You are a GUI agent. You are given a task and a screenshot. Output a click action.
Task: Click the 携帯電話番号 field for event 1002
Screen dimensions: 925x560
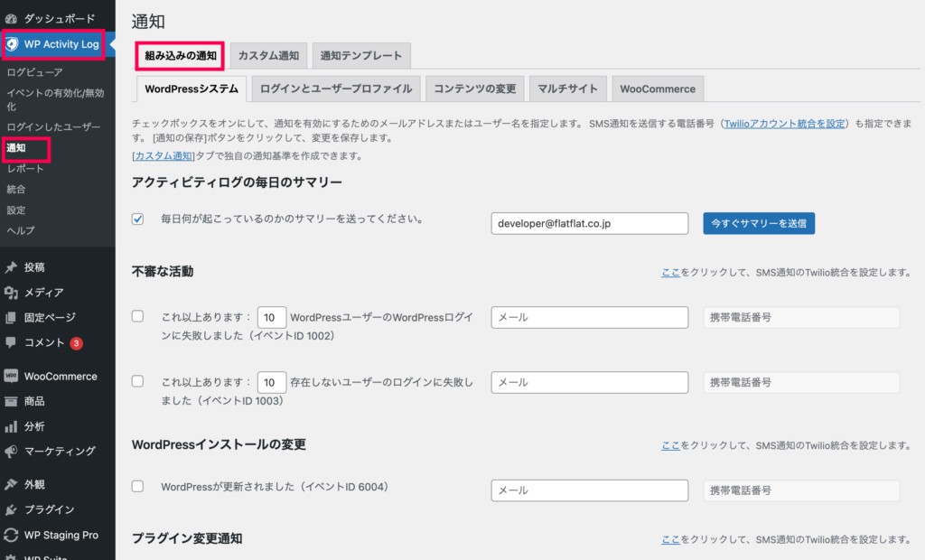click(801, 317)
